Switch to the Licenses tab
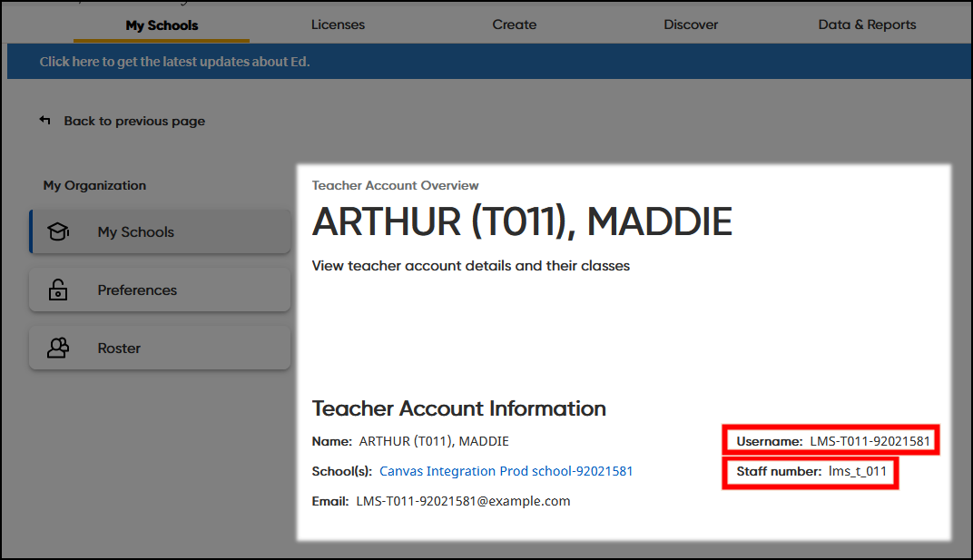 click(338, 25)
